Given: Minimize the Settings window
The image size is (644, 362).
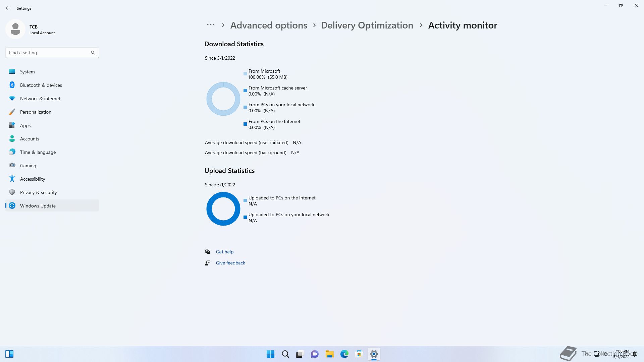Looking at the screenshot, I should click(605, 5).
